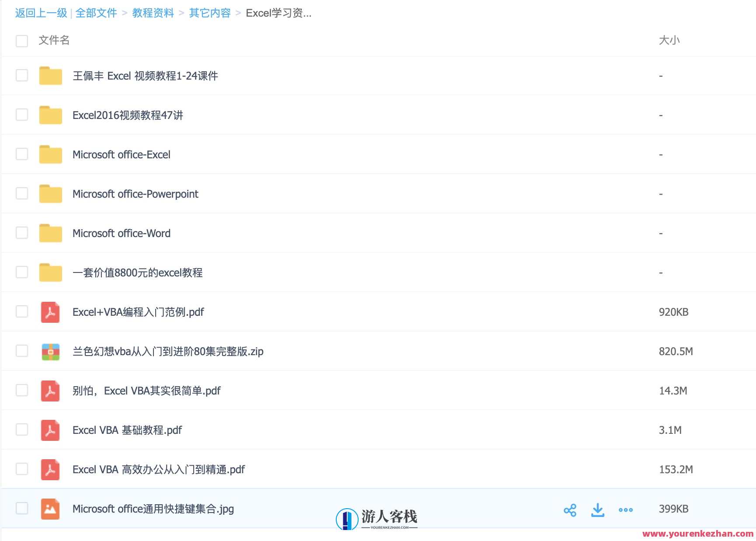Open the file Excel VBA 基础教程.pdf by its name
756x541 pixels.
click(x=127, y=430)
